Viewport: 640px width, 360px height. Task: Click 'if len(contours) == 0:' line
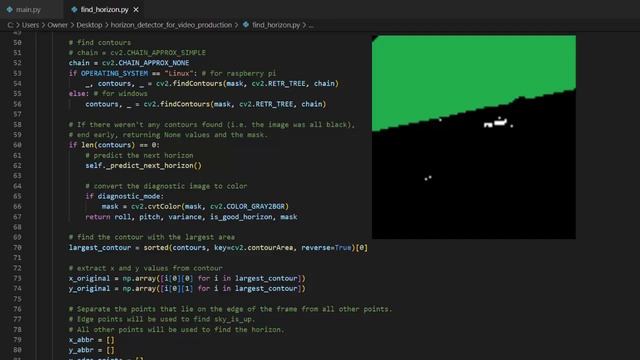(114, 145)
